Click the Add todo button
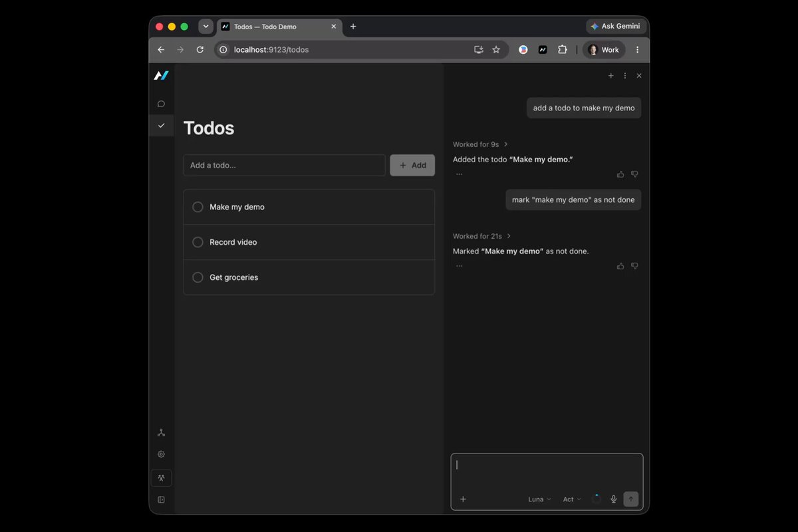 [412, 165]
